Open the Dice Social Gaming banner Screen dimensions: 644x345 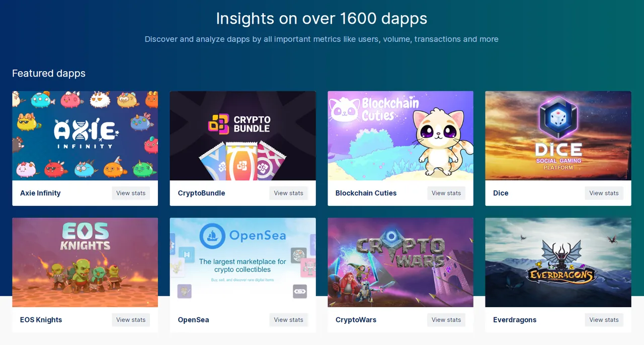(x=558, y=135)
